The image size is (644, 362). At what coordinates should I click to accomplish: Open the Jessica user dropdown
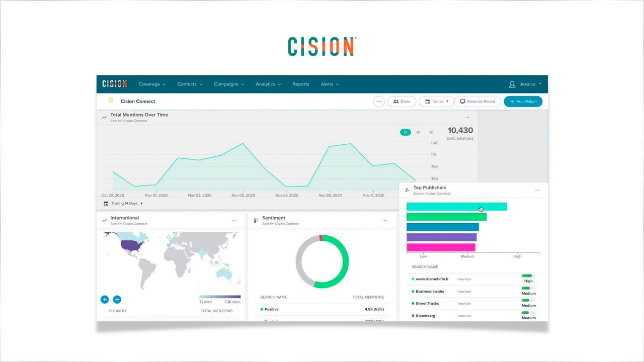coord(531,84)
